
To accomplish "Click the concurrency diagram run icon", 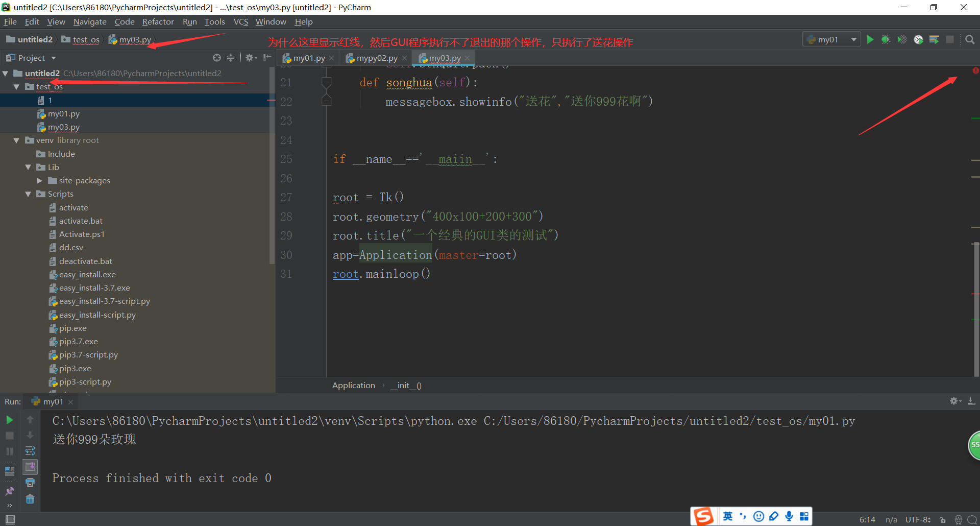I will 934,39.
